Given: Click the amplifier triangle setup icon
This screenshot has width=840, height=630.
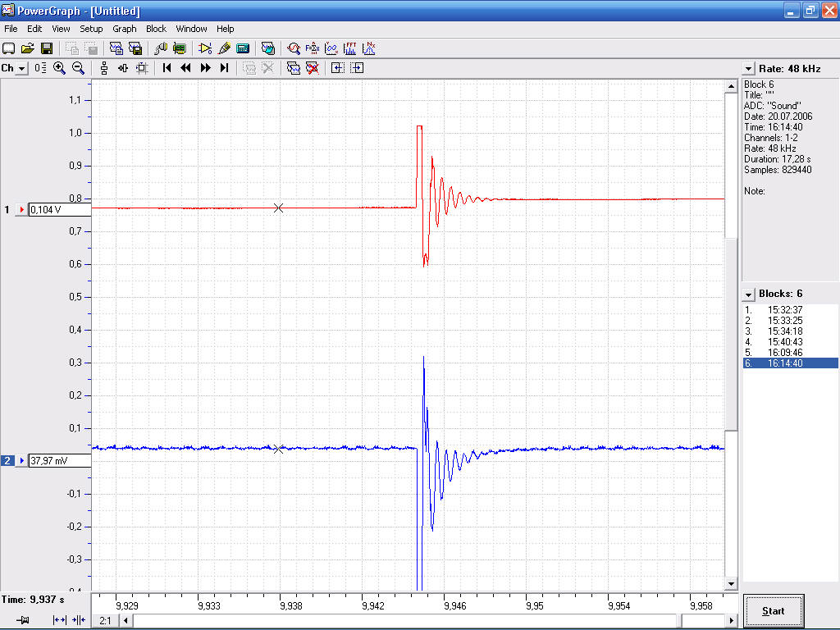Looking at the screenshot, I should click(x=204, y=48).
